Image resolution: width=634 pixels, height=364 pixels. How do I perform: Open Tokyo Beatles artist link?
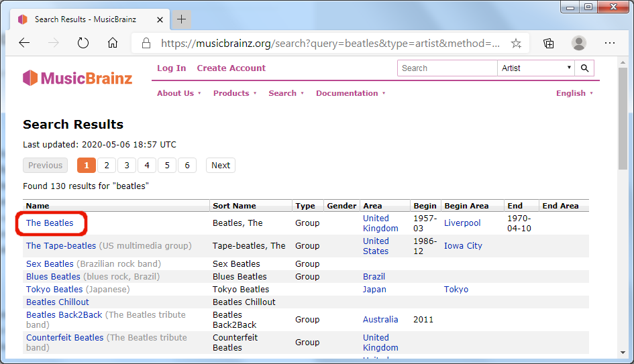(54, 290)
